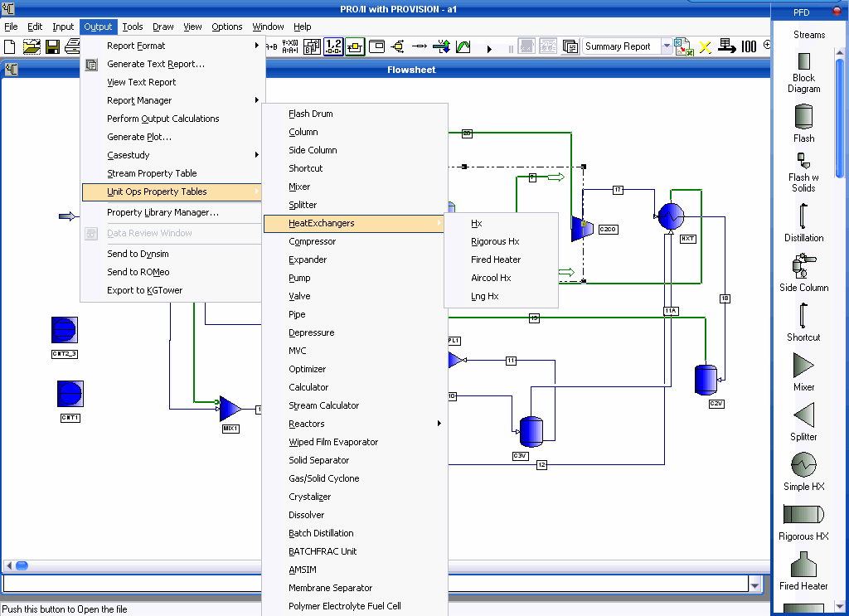The width and height of the screenshot is (849, 616).
Task: Click Streams in the PFD palette
Action: [x=809, y=35]
